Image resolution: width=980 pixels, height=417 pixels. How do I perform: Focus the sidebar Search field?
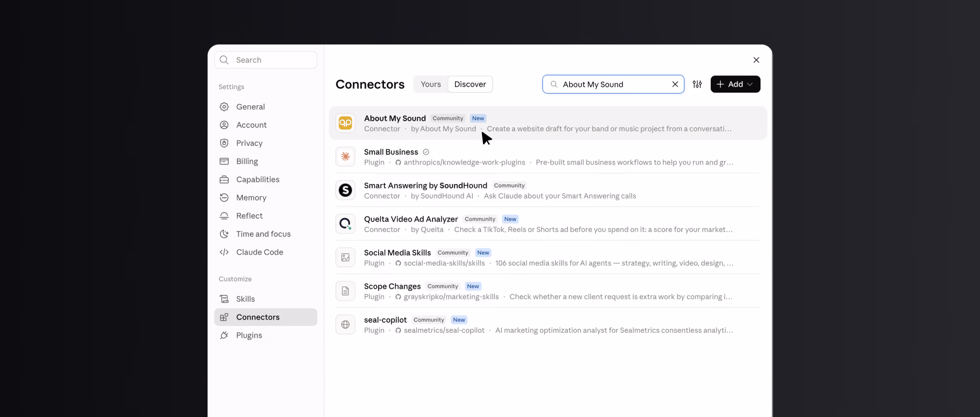[x=265, y=60]
